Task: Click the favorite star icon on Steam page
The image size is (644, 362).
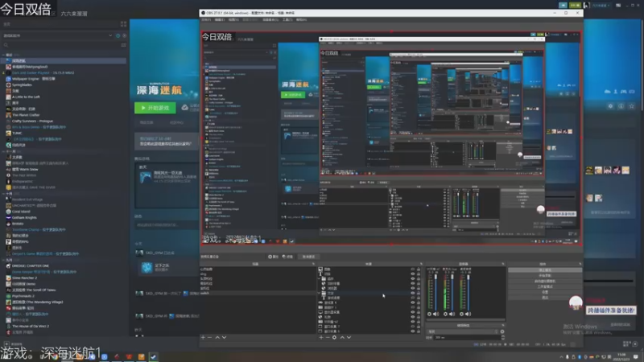Action: click(632, 106)
